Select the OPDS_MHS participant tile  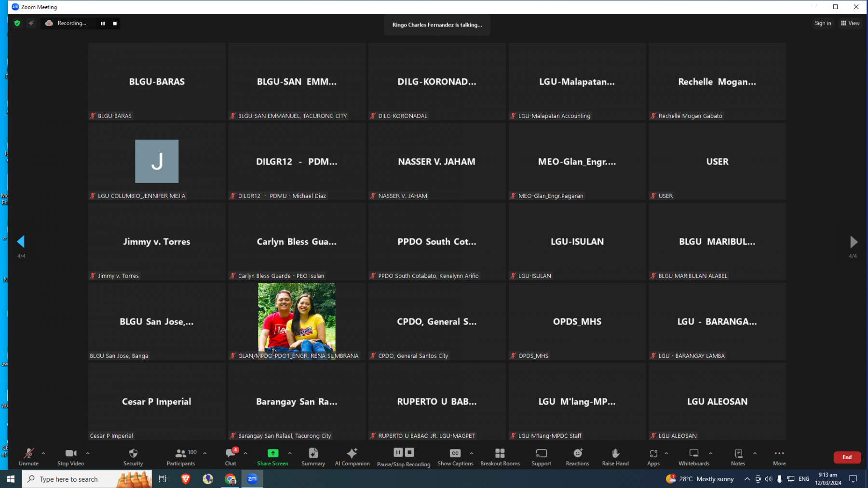click(x=577, y=321)
